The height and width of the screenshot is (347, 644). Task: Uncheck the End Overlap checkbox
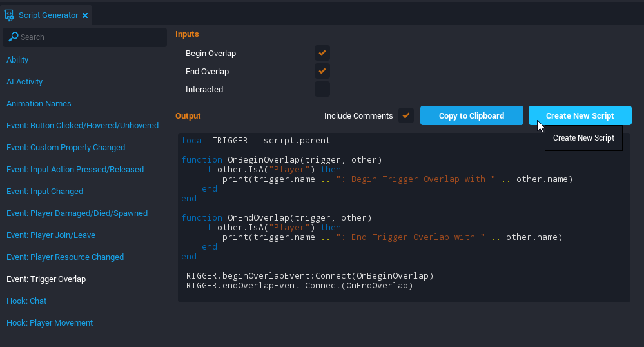322,71
